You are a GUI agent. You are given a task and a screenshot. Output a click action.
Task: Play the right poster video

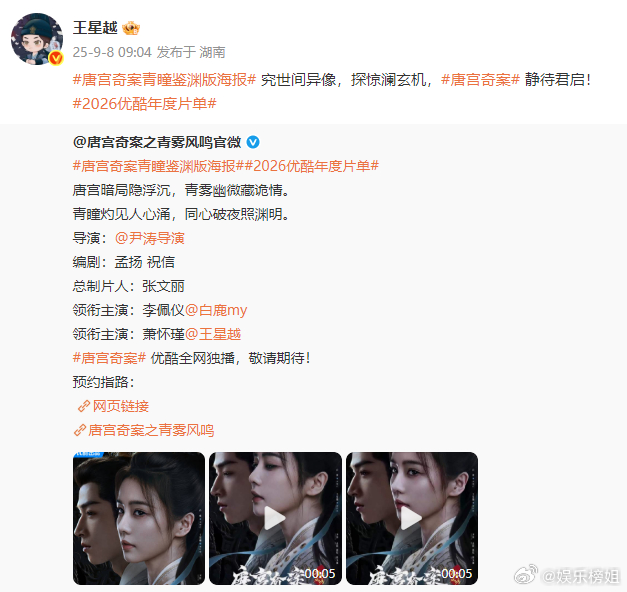click(x=412, y=518)
